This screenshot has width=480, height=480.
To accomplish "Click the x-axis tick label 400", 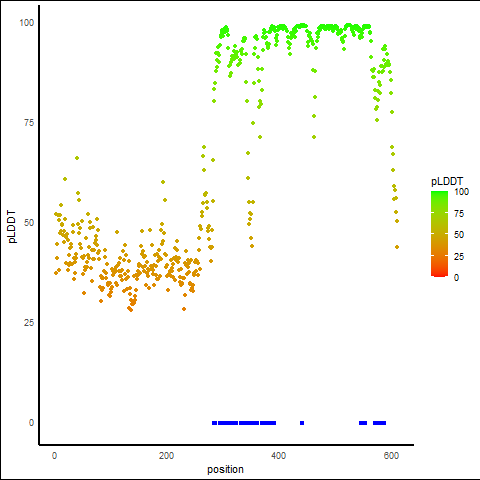I will [279, 456].
